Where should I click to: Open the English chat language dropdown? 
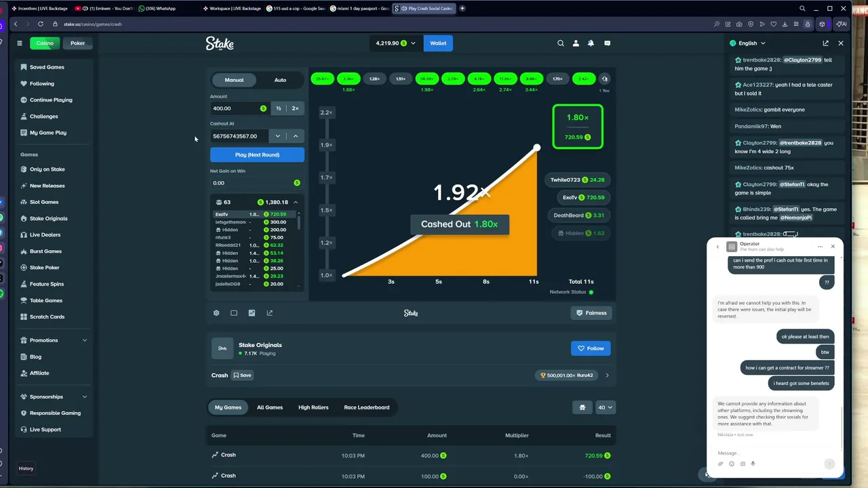pyautogui.click(x=747, y=43)
